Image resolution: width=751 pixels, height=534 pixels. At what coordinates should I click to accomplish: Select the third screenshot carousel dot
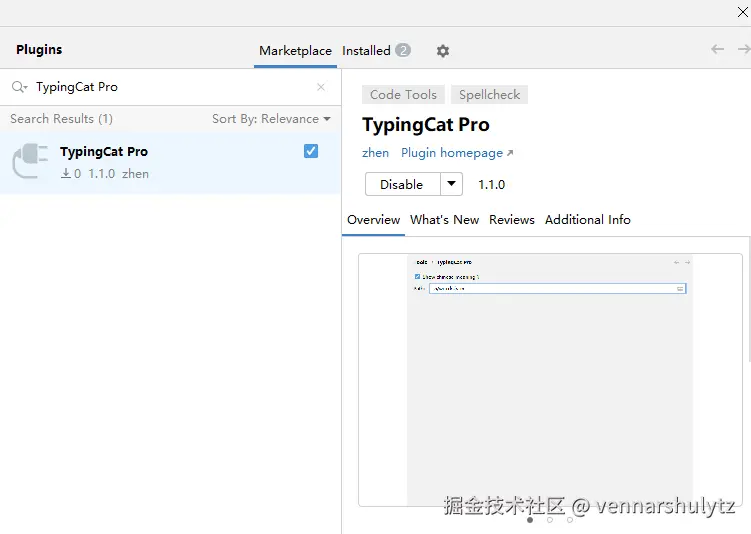click(x=570, y=520)
